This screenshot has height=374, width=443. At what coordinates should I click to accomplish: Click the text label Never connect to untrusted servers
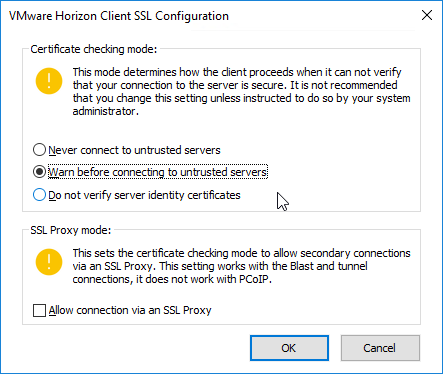tap(134, 150)
